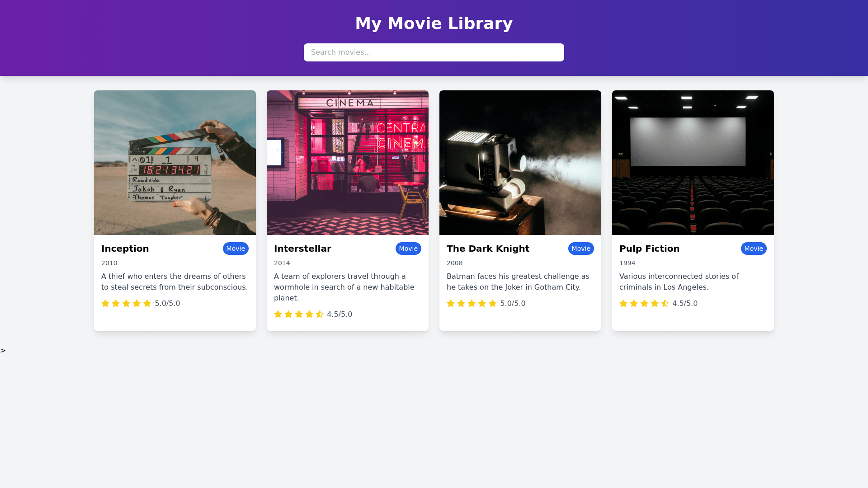Click the My Movie Library page heading
The image size is (868, 488).
click(434, 23)
